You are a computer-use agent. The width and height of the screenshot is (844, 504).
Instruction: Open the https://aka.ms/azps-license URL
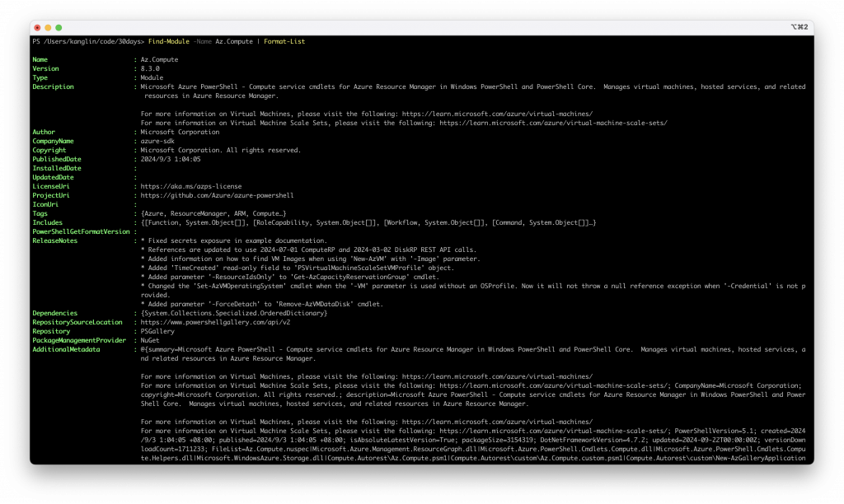[x=191, y=186]
